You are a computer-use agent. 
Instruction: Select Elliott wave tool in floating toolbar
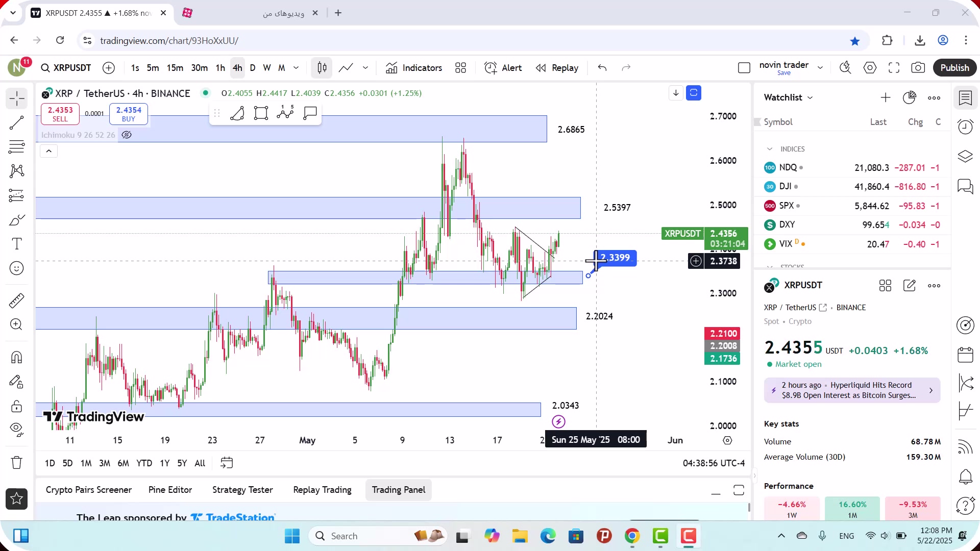[x=285, y=113]
